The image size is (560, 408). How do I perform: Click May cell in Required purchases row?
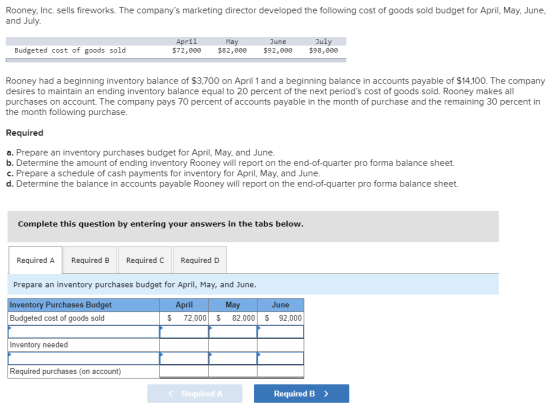pos(233,371)
